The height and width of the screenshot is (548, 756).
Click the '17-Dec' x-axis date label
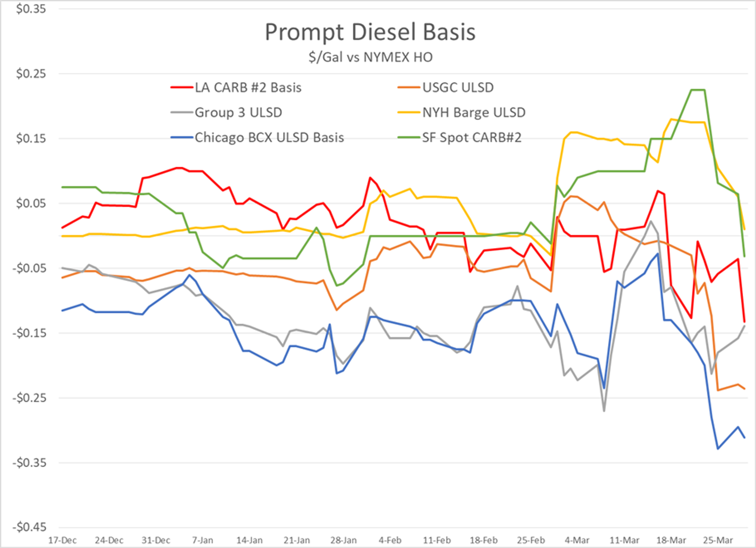click(x=62, y=540)
